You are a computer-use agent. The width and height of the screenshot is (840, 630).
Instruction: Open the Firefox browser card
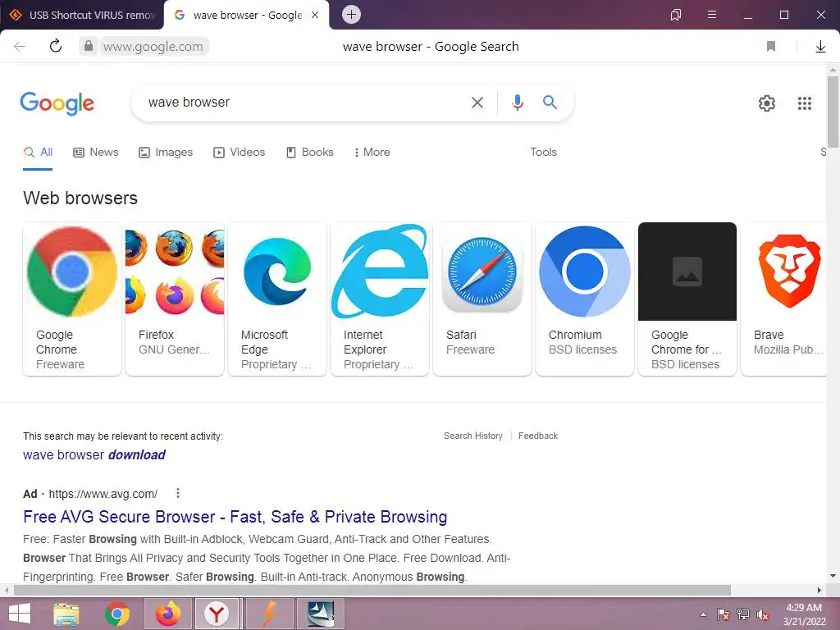click(175, 299)
